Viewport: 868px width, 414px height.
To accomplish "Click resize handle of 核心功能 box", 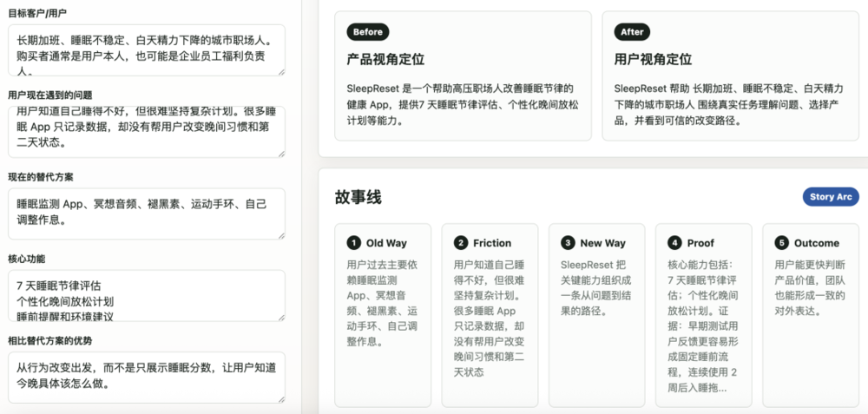I will click(x=282, y=318).
